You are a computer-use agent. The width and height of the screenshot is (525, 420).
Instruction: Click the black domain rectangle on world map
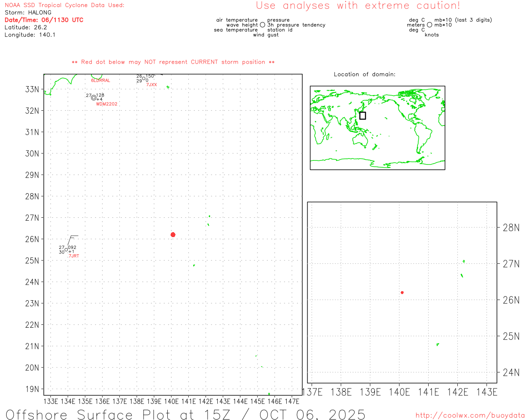[x=363, y=116]
